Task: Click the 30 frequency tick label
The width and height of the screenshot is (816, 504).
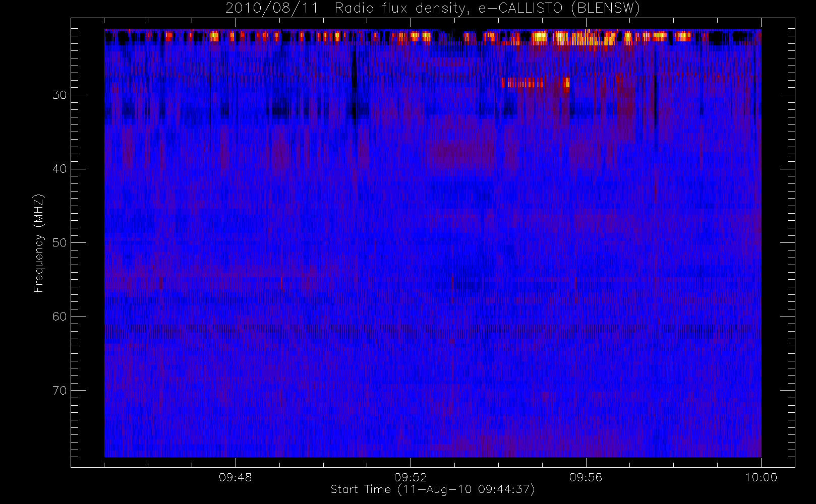Action: click(x=60, y=95)
